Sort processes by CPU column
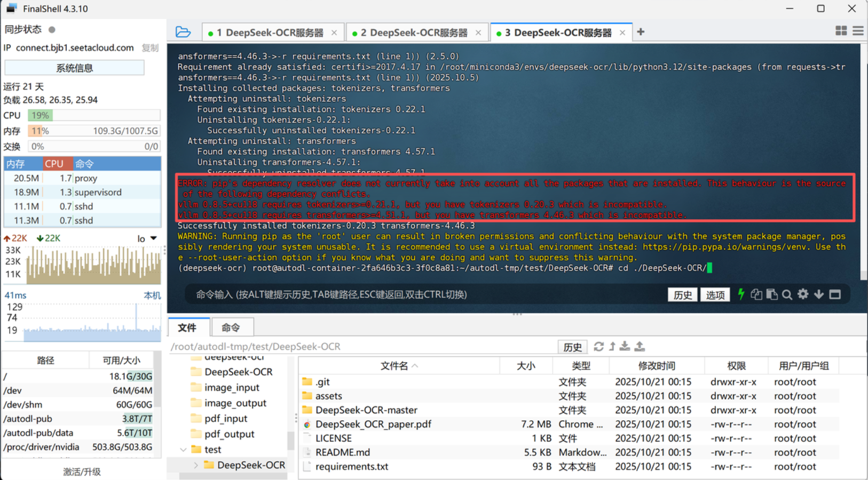The height and width of the screenshot is (480, 868). coord(57,164)
